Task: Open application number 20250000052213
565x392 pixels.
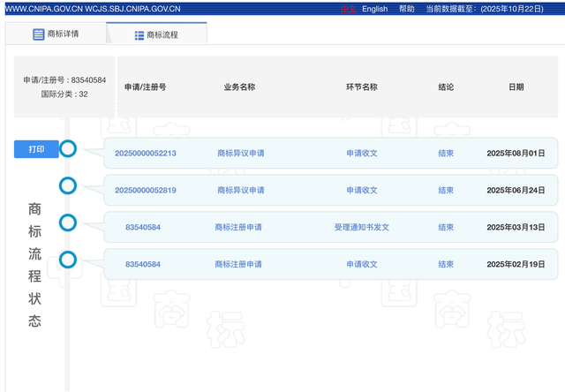Action: point(146,153)
